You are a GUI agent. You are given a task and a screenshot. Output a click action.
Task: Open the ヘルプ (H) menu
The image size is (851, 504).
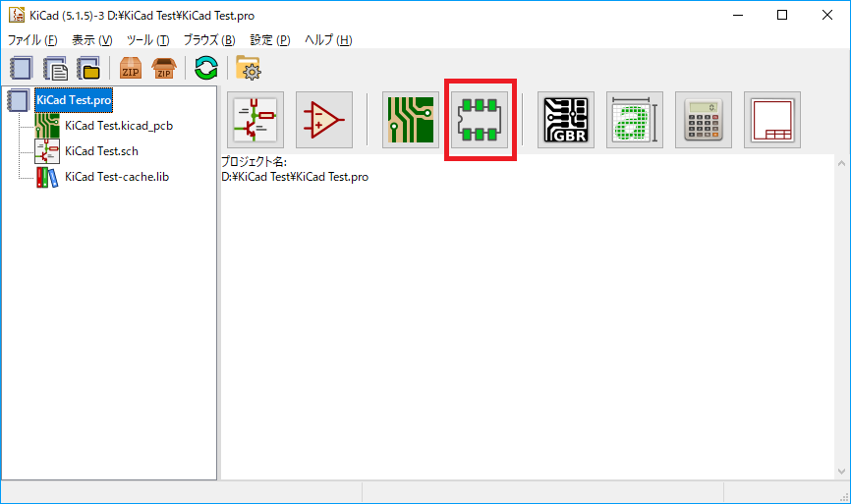[328, 40]
